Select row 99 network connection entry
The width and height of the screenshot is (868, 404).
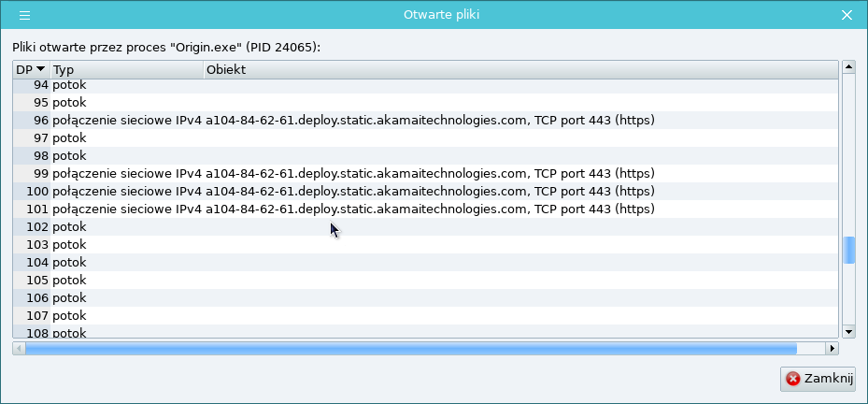tap(426, 173)
